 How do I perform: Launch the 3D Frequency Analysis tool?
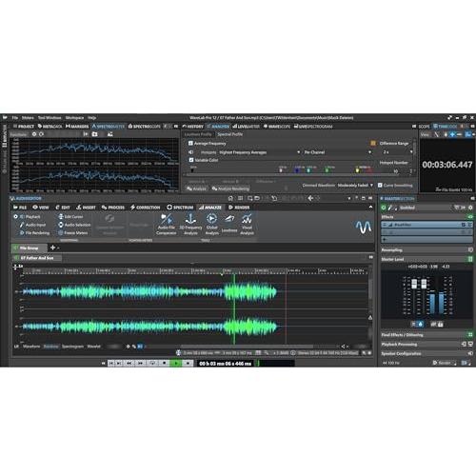(190, 224)
